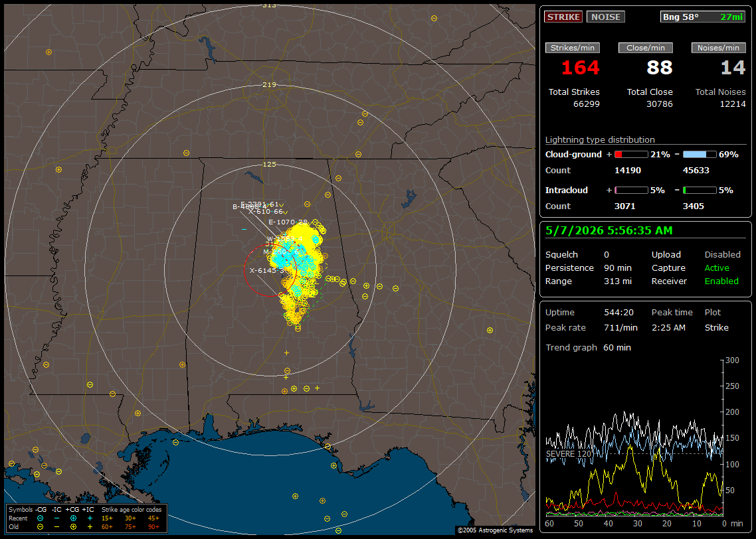The width and height of the screenshot is (756, 539).
Task: Click the 15+ strike age color code
Action: coord(107,518)
